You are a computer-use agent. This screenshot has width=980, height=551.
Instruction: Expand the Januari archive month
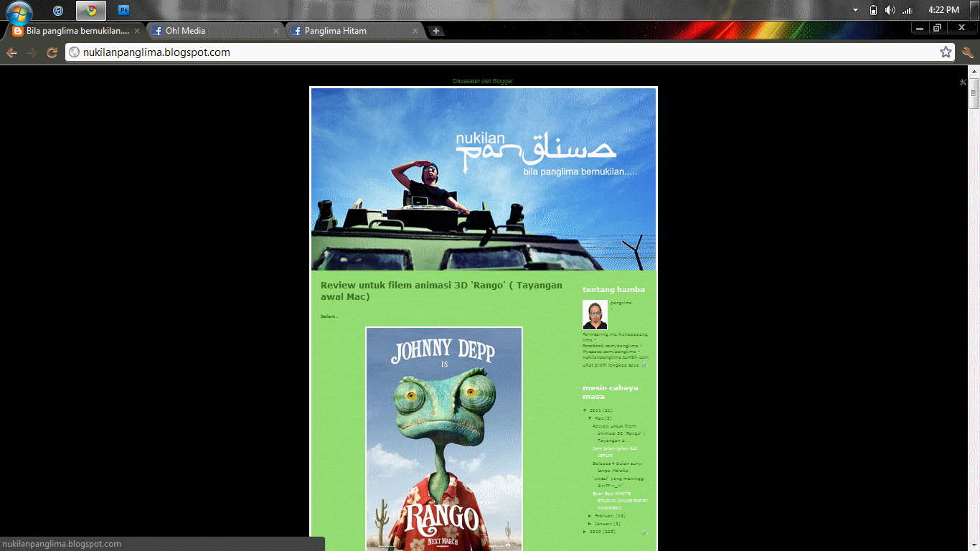pyautogui.click(x=590, y=524)
